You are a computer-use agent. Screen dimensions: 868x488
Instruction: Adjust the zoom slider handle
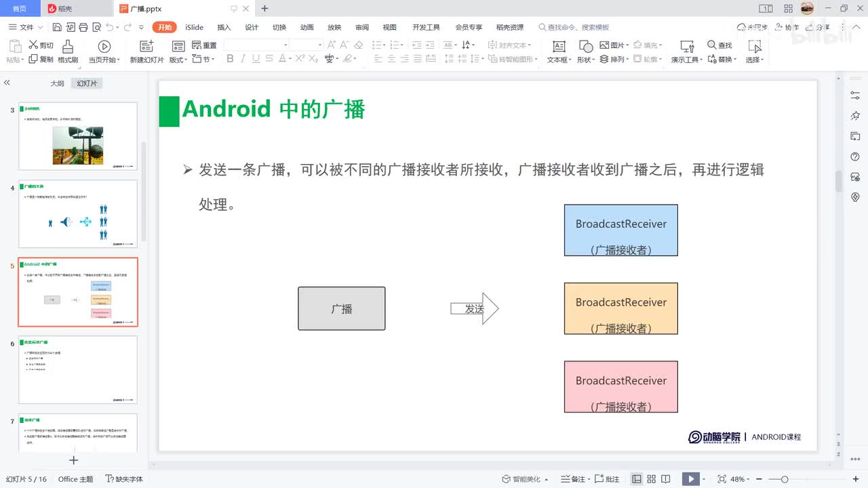point(785,479)
